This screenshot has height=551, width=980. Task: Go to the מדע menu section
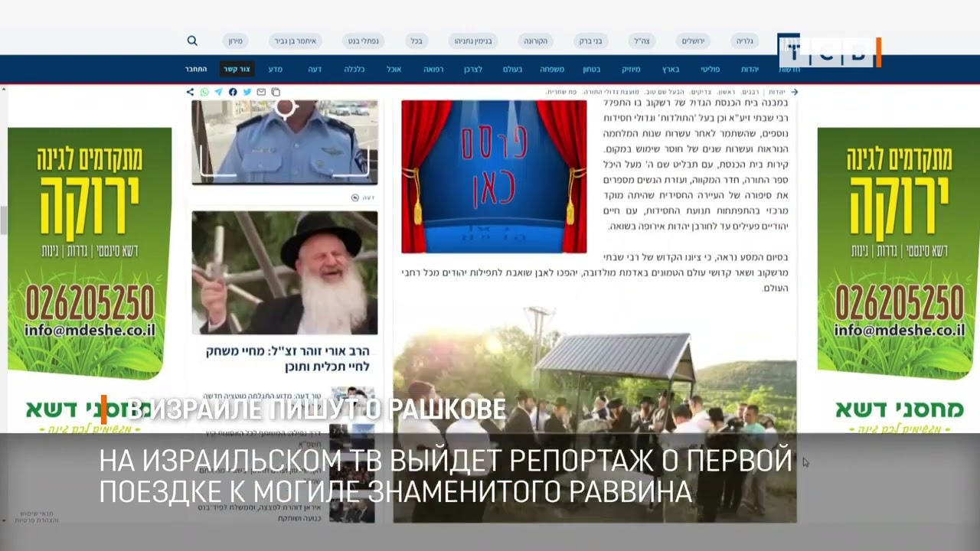(275, 69)
